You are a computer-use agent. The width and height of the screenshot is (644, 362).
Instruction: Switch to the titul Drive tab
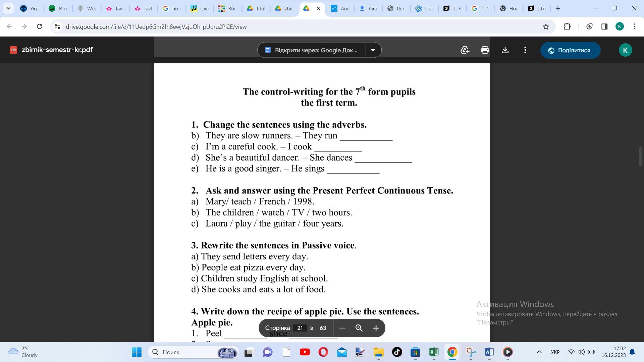point(256,8)
